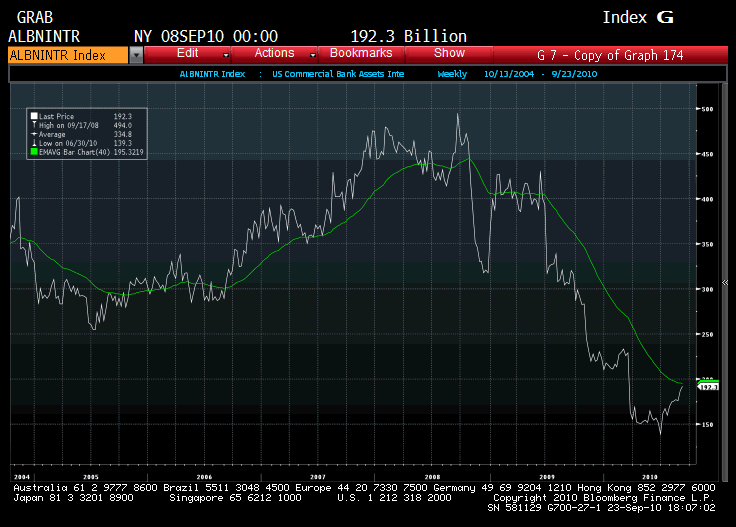The height and width of the screenshot is (527, 736).
Task: Click the 400 y-axis label
Action: coord(707,199)
